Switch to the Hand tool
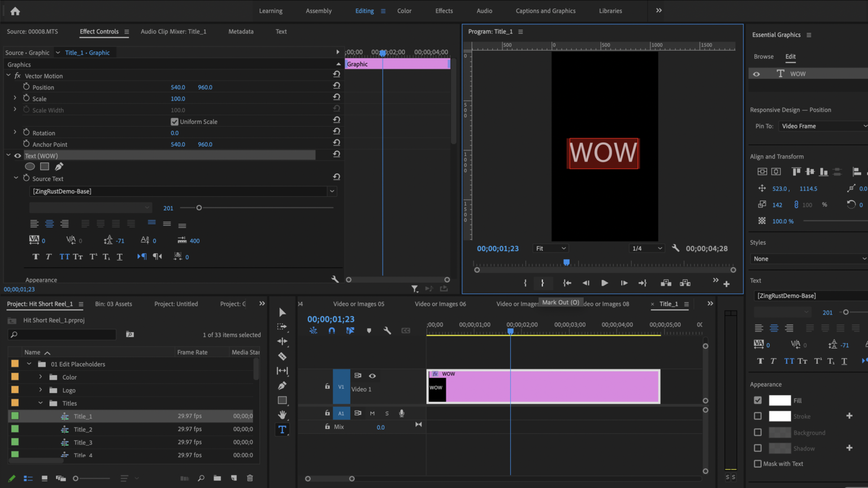The width and height of the screenshot is (868, 488). tap(282, 415)
